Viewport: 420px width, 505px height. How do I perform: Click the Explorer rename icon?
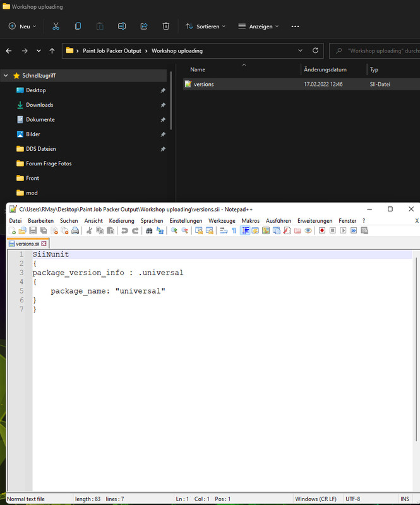122,27
